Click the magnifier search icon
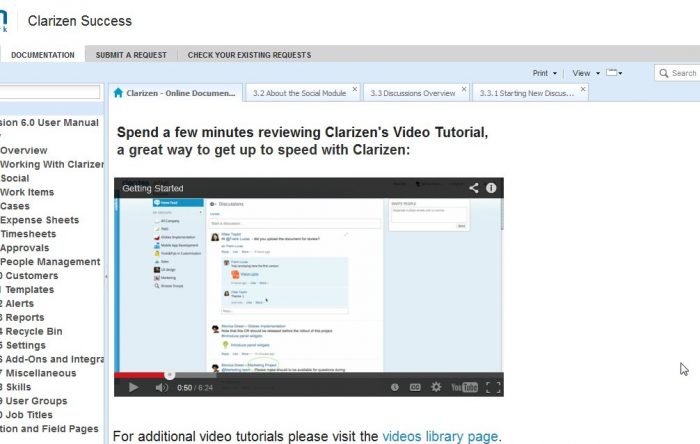 tap(664, 73)
